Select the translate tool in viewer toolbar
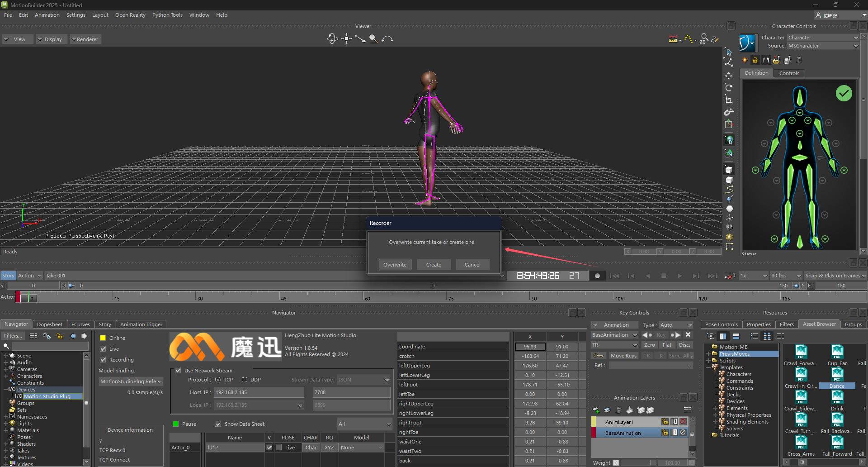Screen dimensions: 868x467 (x=346, y=39)
